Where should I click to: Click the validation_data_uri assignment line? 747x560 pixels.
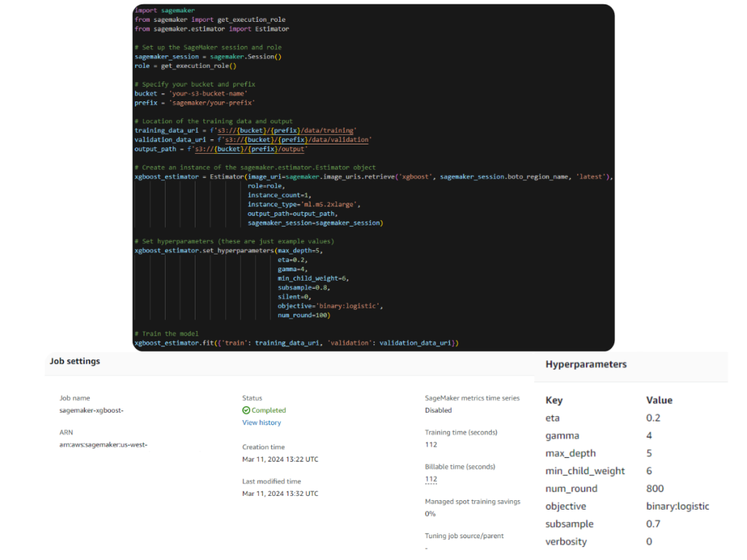point(253,139)
